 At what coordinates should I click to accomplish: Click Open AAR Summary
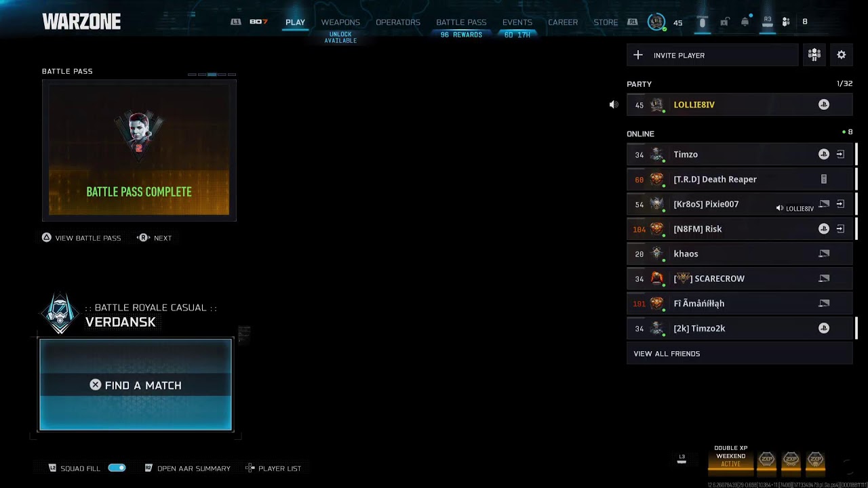click(x=187, y=468)
